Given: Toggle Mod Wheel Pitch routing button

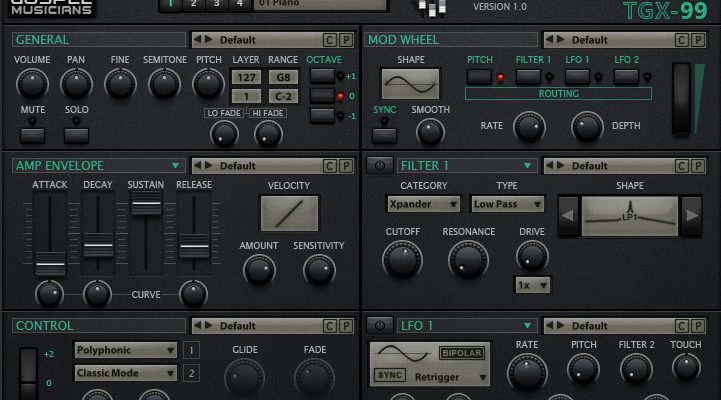Looking at the screenshot, I should tap(480, 77).
